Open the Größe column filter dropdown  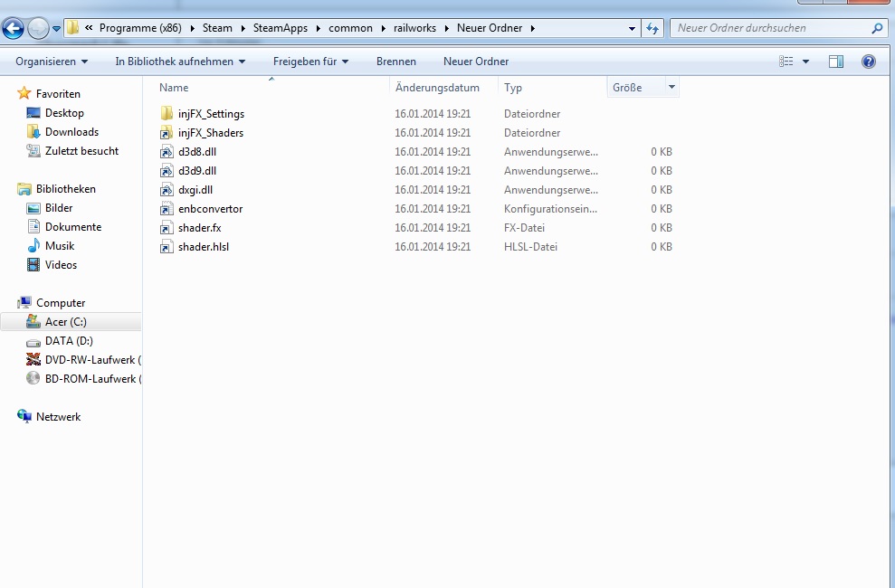point(671,87)
